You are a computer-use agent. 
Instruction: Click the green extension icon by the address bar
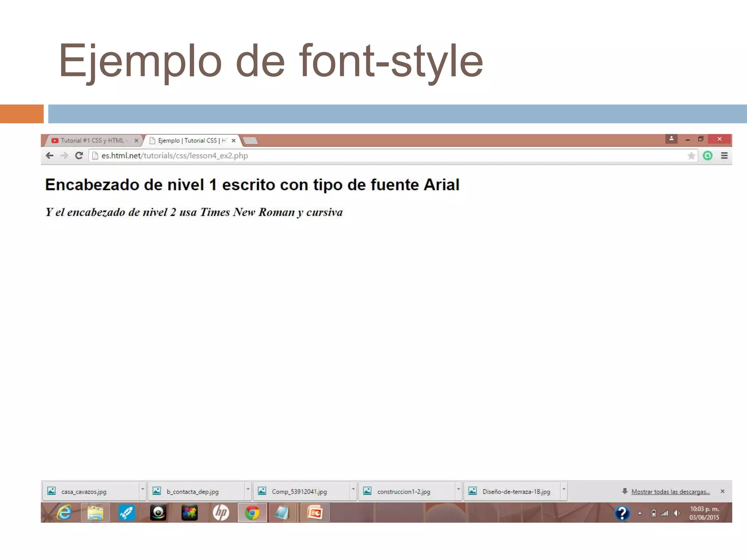708,156
